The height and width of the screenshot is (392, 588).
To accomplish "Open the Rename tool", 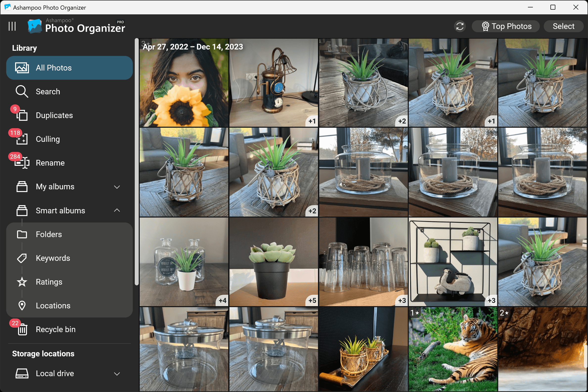I will coord(50,163).
